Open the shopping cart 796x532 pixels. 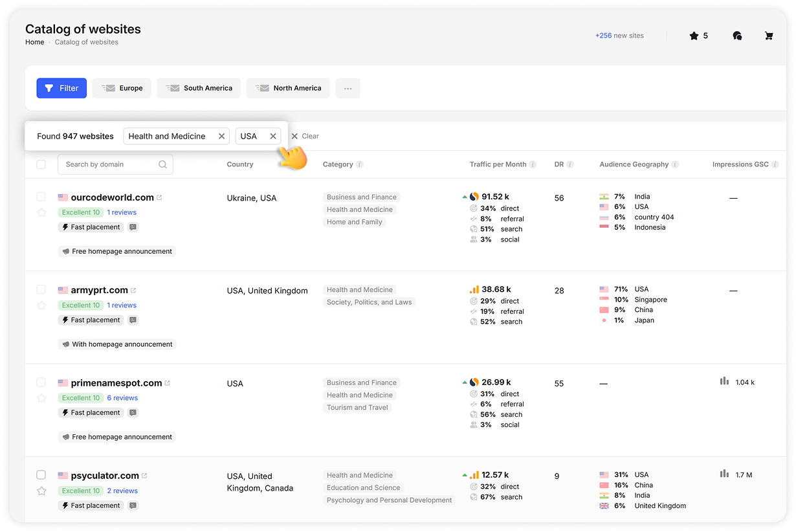(769, 36)
